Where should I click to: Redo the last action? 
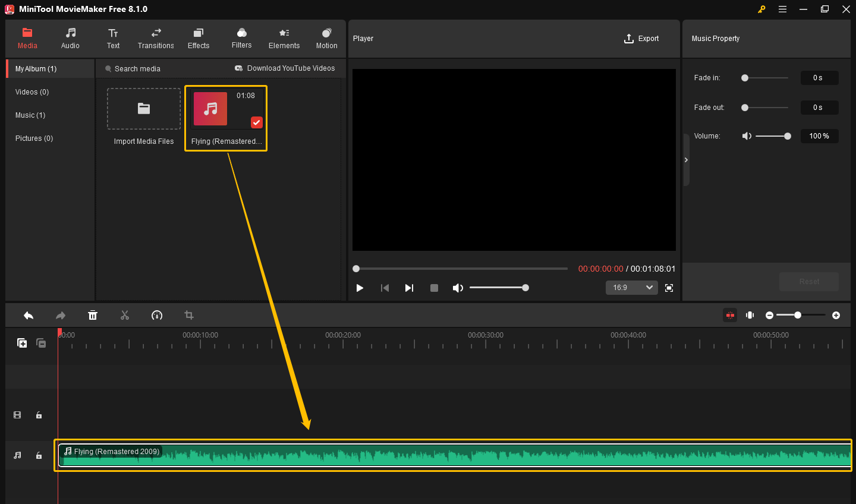[61, 316]
